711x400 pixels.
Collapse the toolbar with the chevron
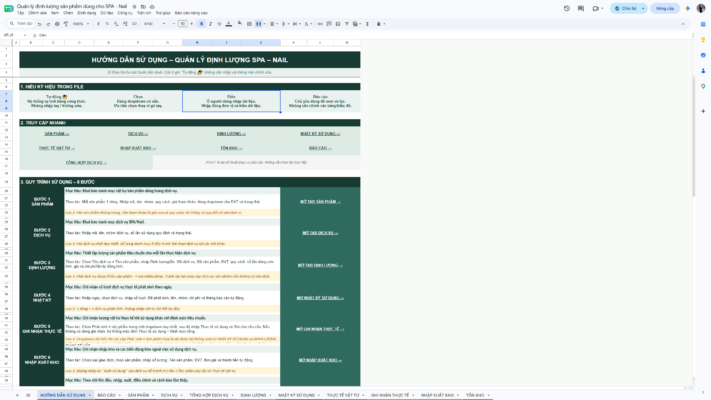(683, 24)
